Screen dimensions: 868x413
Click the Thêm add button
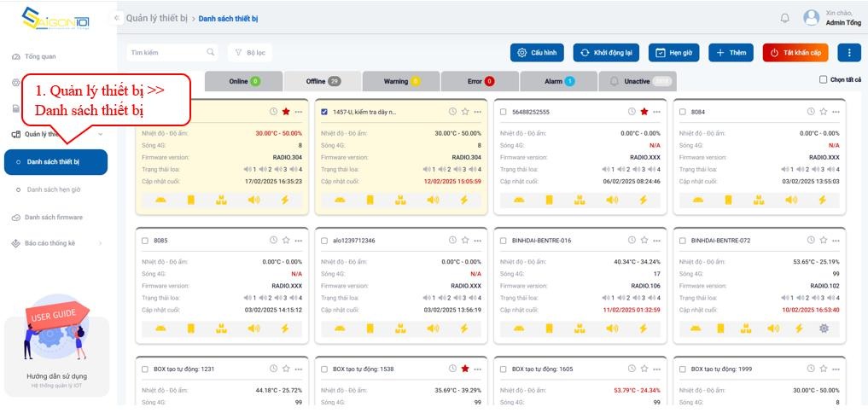[731, 53]
